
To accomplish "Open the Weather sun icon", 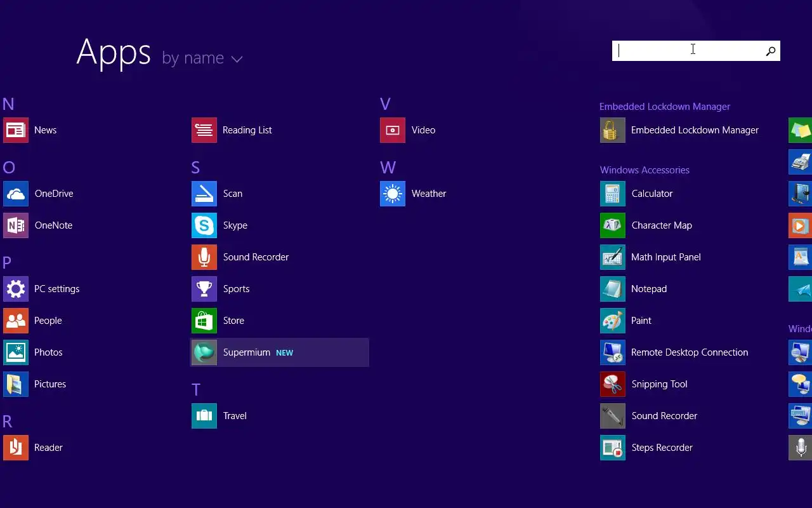I will (x=393, y=194).
